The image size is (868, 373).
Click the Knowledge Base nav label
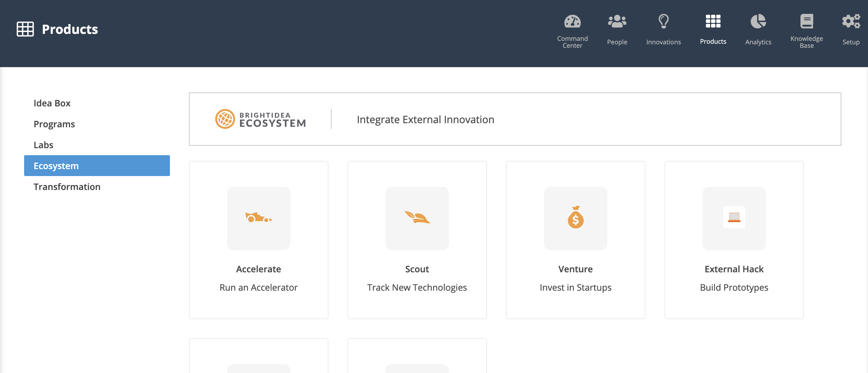coord(806,42)
